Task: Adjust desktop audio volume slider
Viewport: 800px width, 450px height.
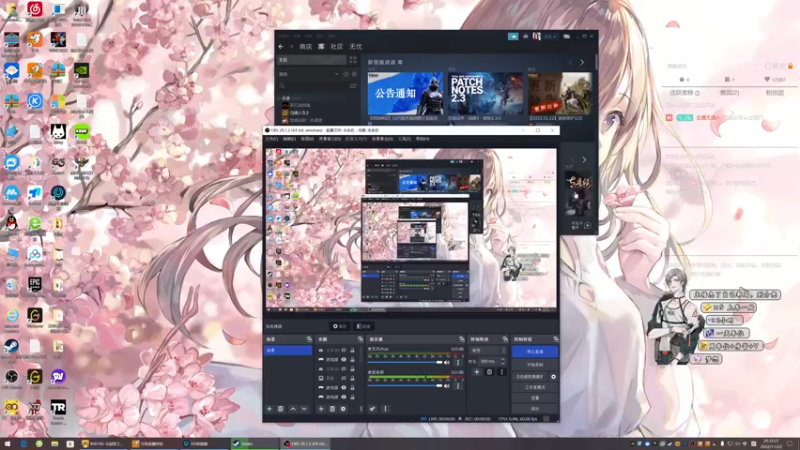Action: (405, 386)
